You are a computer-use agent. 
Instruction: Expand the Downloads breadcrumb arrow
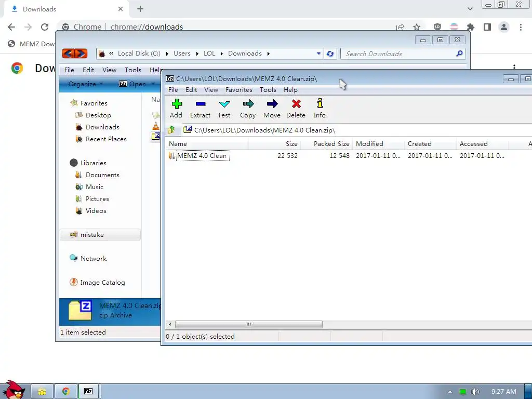(269, 54)
